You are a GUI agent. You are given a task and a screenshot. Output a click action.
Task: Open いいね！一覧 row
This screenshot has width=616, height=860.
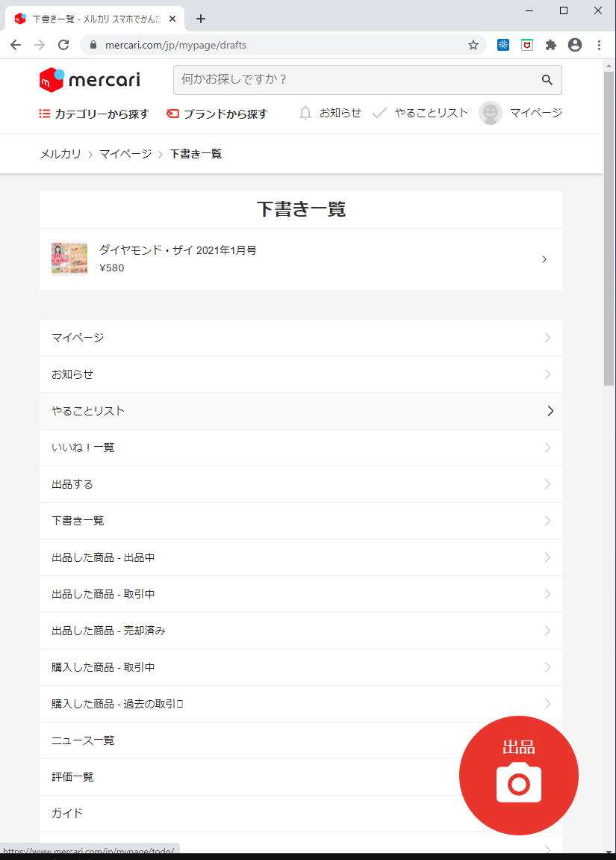point(301,448)
